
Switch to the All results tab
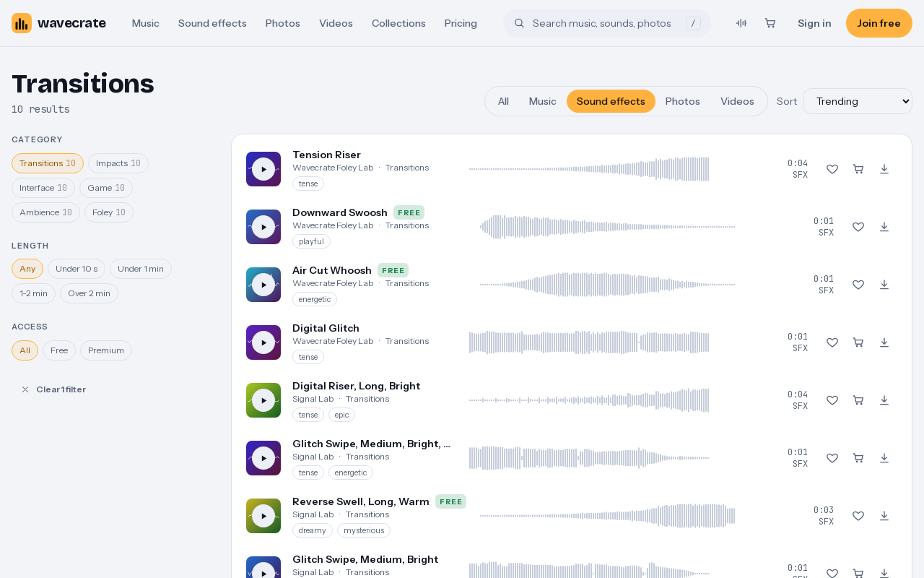coord(503,101)
